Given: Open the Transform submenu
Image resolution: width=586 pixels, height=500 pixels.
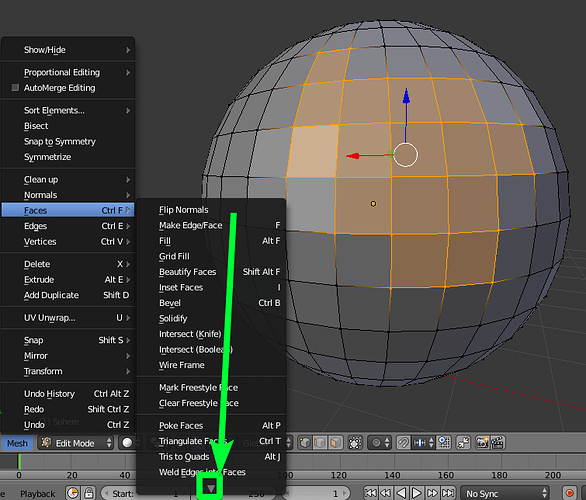Looking at the screenshot, I should [x=68, y=371].
